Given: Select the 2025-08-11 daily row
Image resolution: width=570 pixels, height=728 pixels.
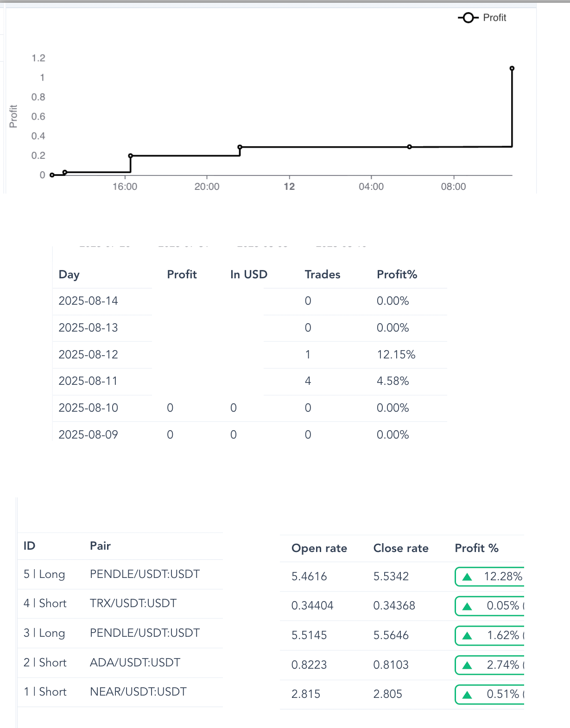Looking at the screenshot, I should (88, 381).
